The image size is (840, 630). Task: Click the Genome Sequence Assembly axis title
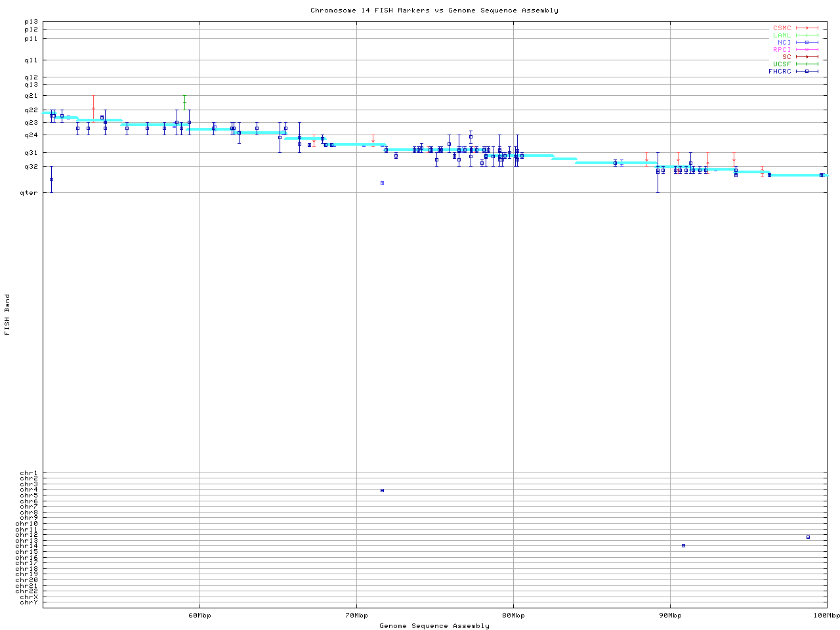[x=434, y=626]
